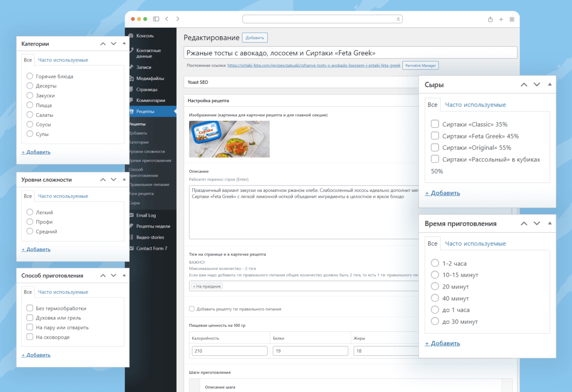Move the Сыры panel up
The width and height of the screenshot is (572, 392).
524,85
